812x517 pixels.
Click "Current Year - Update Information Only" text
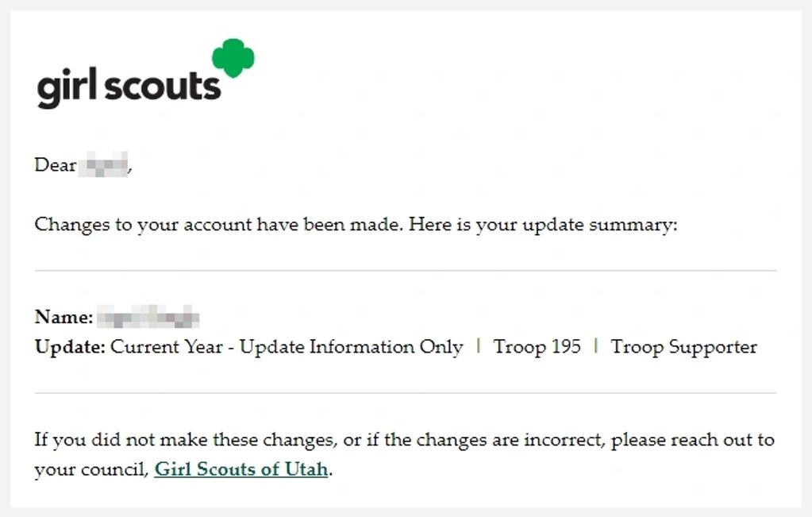click(x=287, y=347)
